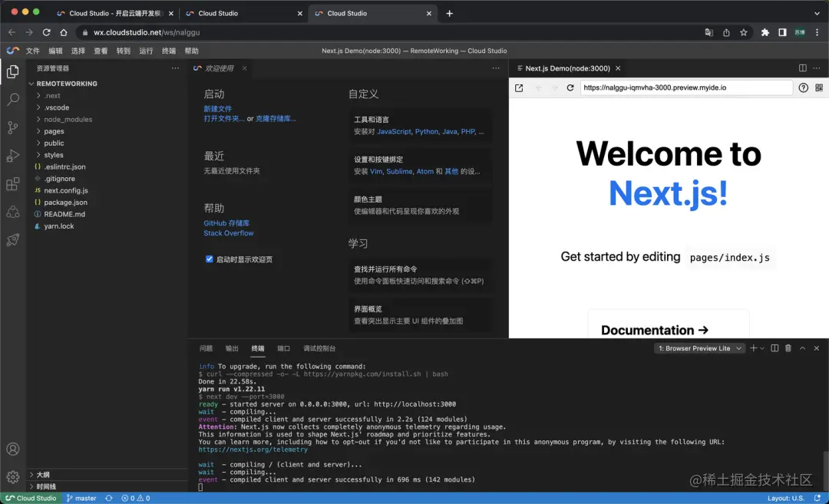Click the Chrome address bar

(391, 32)
